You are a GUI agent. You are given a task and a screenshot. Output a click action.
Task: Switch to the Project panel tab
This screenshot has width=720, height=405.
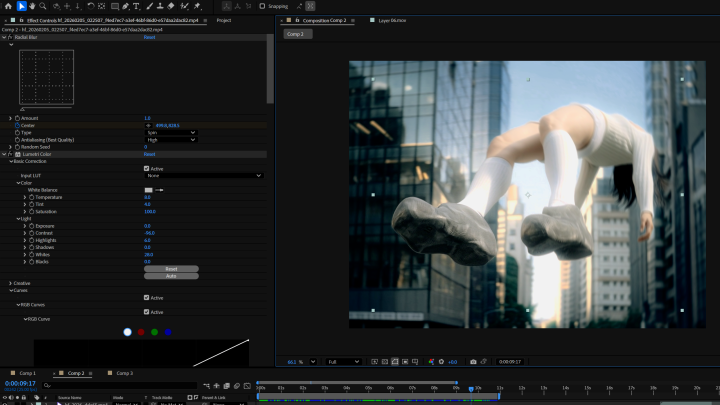(224, 20)
